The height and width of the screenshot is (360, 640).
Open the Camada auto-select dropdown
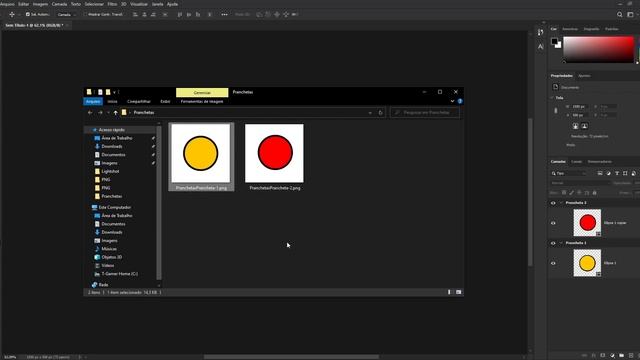[67, 14]
